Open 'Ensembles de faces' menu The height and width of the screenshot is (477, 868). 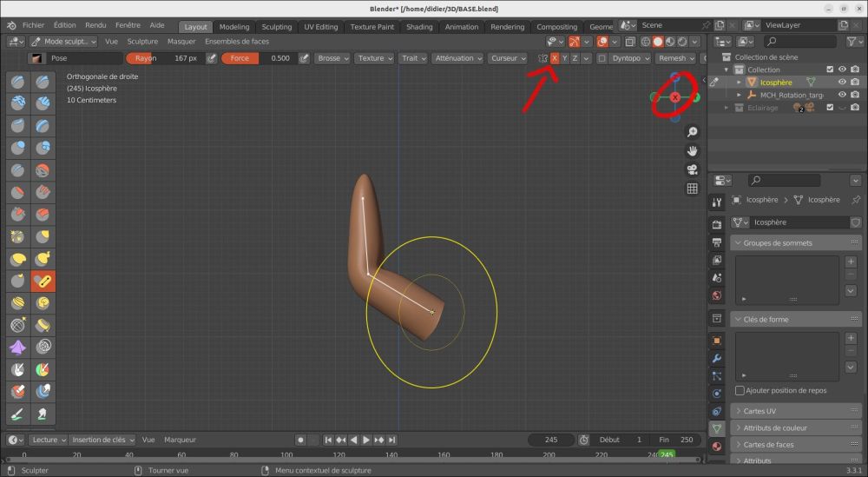click(x=237, y=42)
